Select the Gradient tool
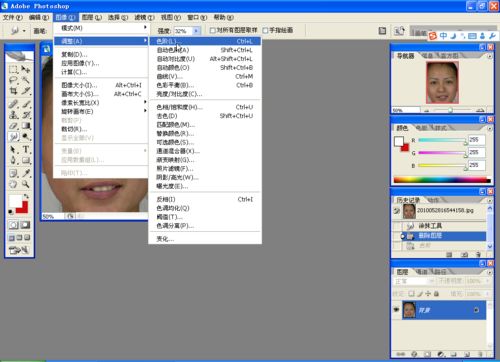The width and height of the screenshot is (500, 362). [x=26, y=126]
